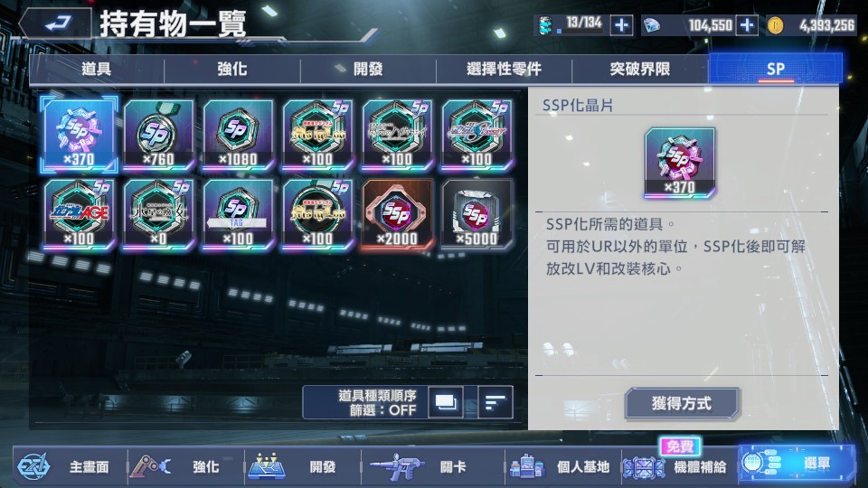Viewport: 868px width, 488px height.
Task: Switch to the 道具 tab
Action: pos(97,70)
